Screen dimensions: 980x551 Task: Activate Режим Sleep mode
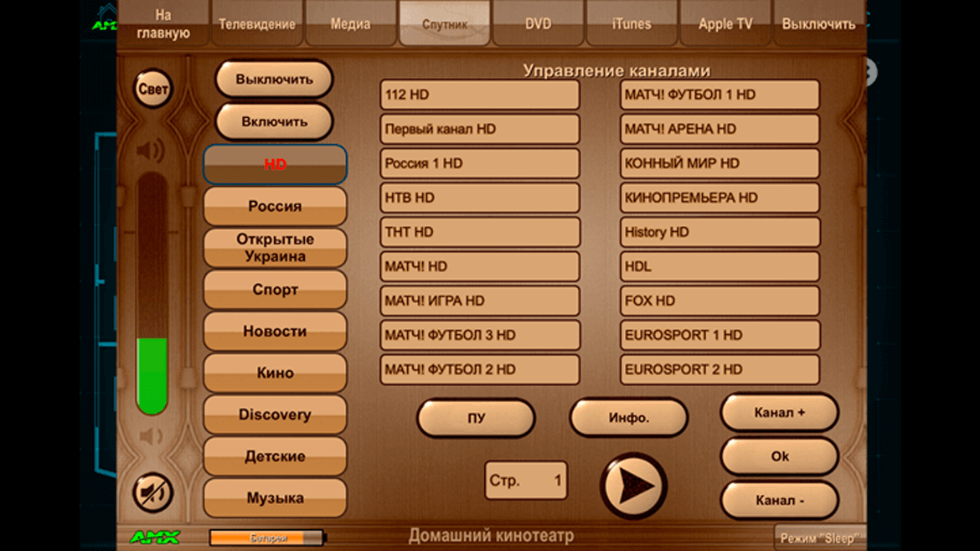819,538
